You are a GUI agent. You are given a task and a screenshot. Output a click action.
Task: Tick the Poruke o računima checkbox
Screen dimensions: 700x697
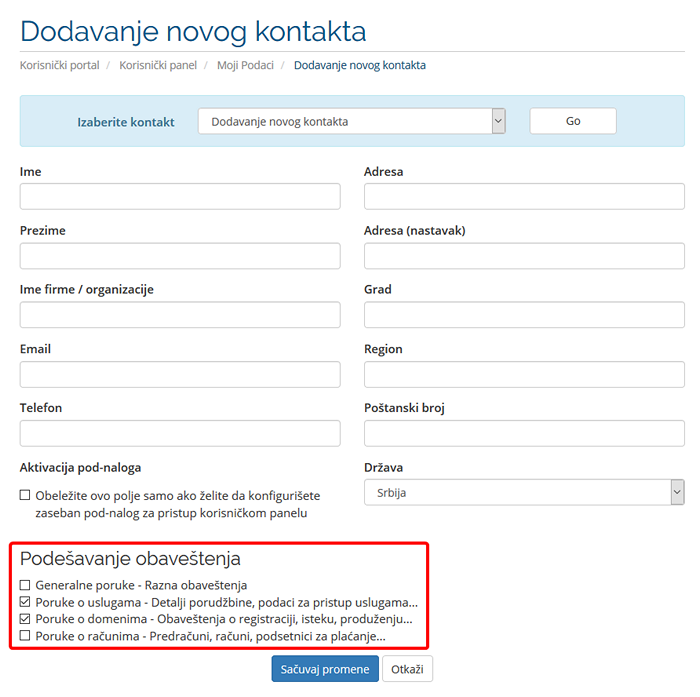pos(25,636)
